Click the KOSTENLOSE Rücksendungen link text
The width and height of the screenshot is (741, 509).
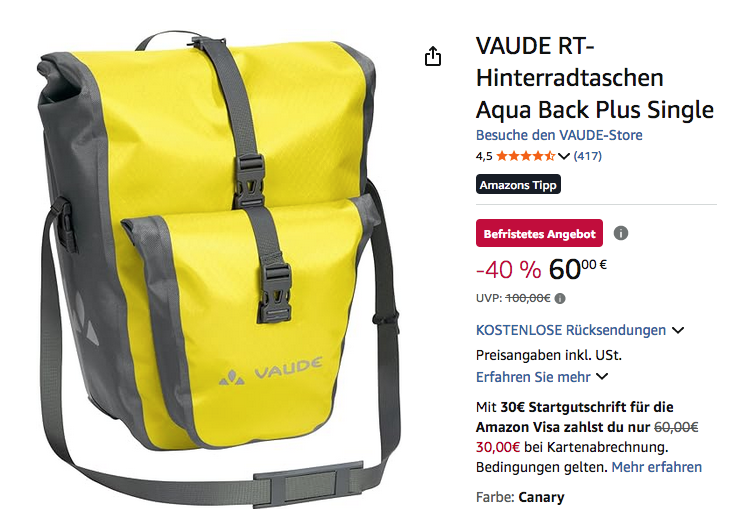point(571,330)
